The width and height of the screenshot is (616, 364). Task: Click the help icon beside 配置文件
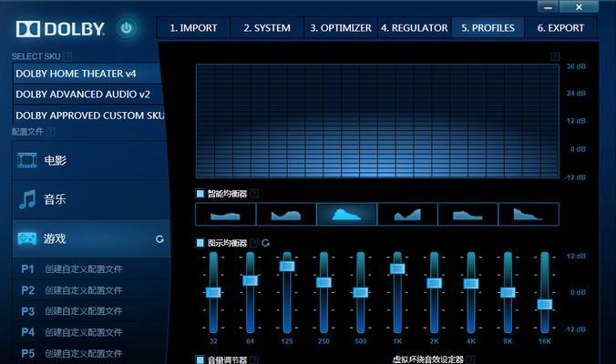[x=51, y=132]
